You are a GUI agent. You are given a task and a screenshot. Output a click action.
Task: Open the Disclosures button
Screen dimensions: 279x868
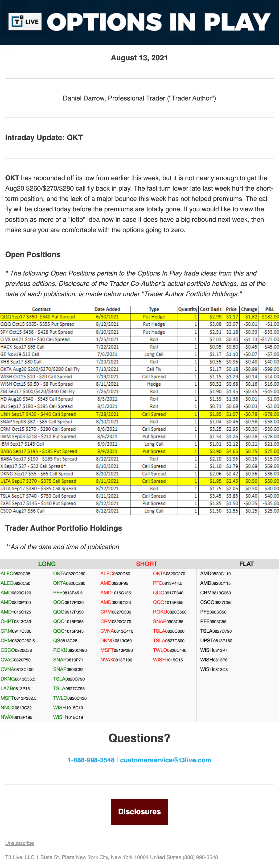pos(139,811)
